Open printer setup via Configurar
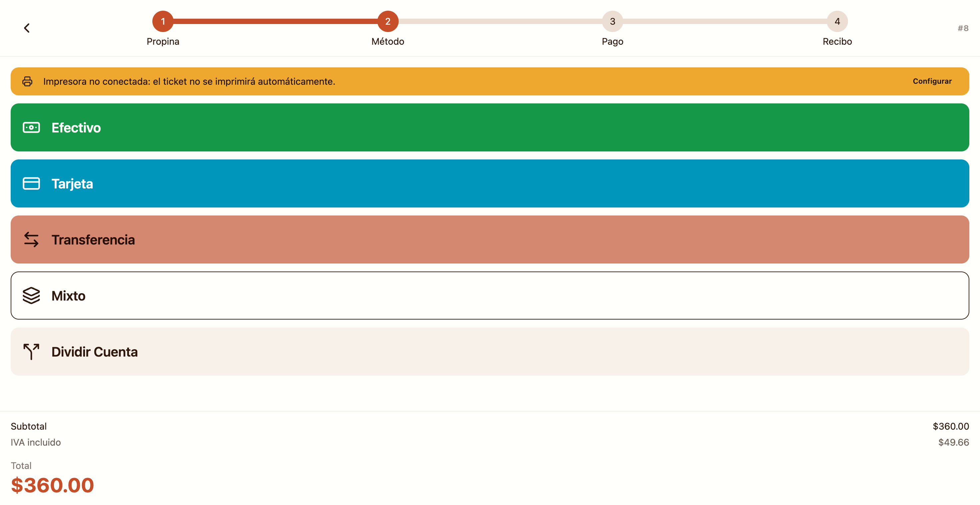The image size is (980, 505). point(932,81)
